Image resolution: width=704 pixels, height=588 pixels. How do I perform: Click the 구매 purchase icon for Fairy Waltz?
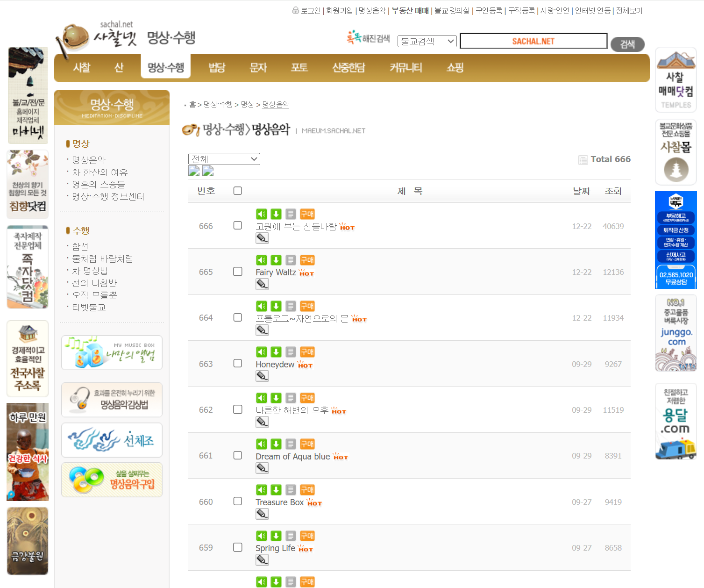coord(307,260)
